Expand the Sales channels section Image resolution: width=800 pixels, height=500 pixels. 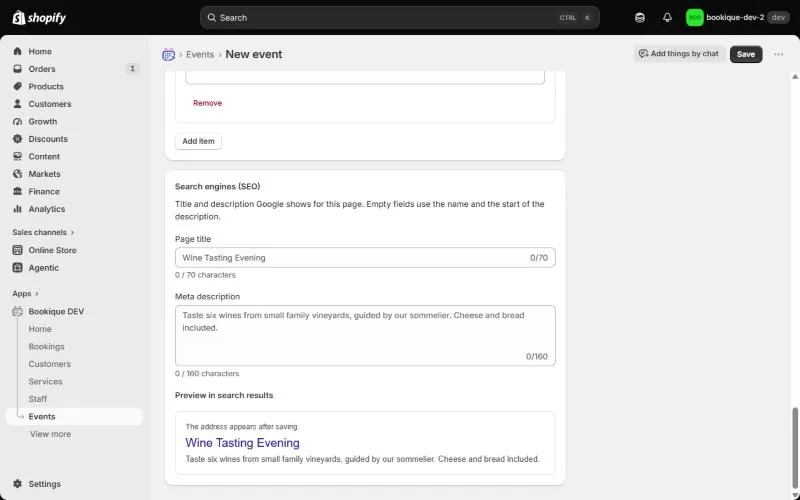(43, 232)
